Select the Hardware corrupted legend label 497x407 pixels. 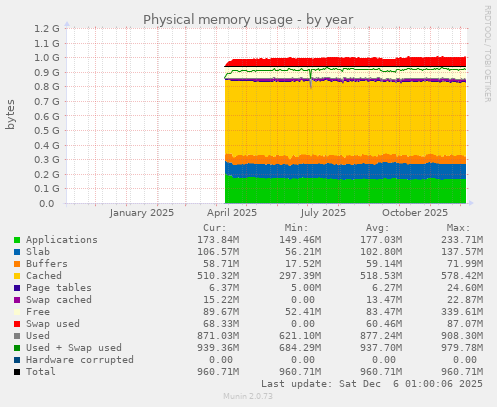coord(80,360)
